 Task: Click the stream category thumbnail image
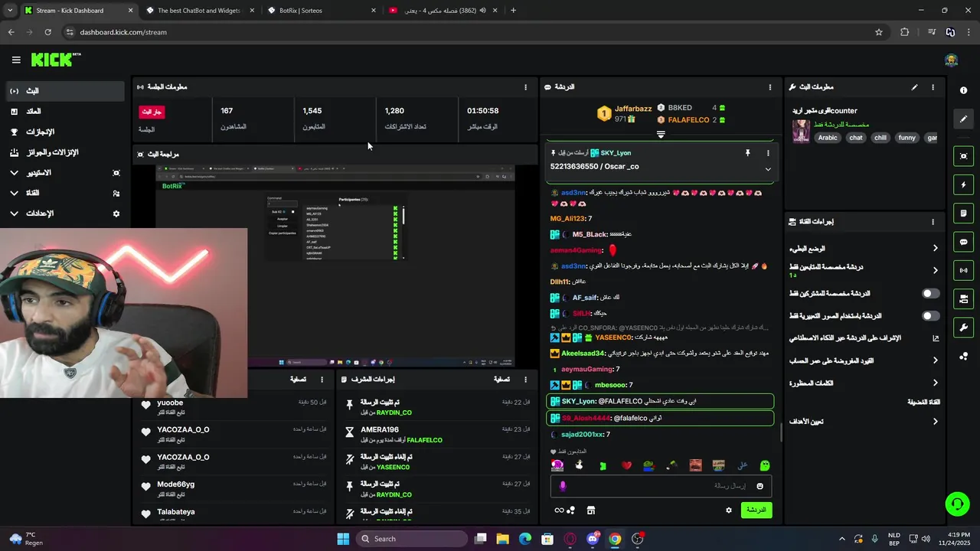coord(801,131)
